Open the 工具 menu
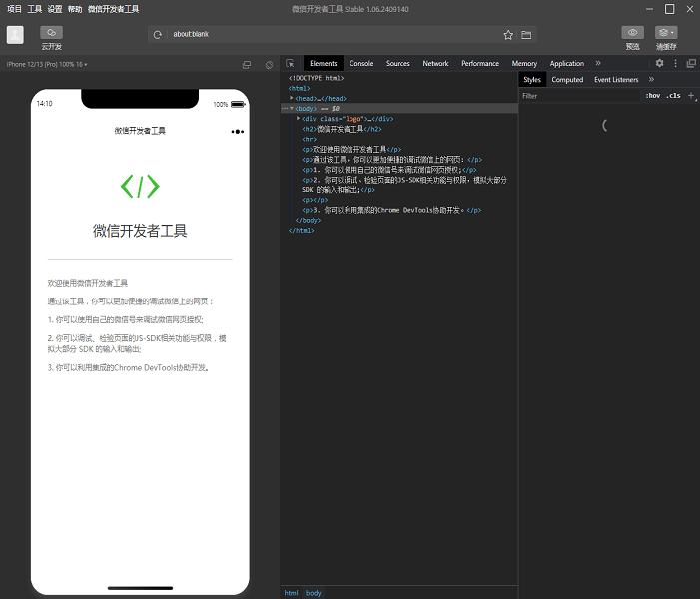The width and height of the screenshot is (700, 599). 34,9
